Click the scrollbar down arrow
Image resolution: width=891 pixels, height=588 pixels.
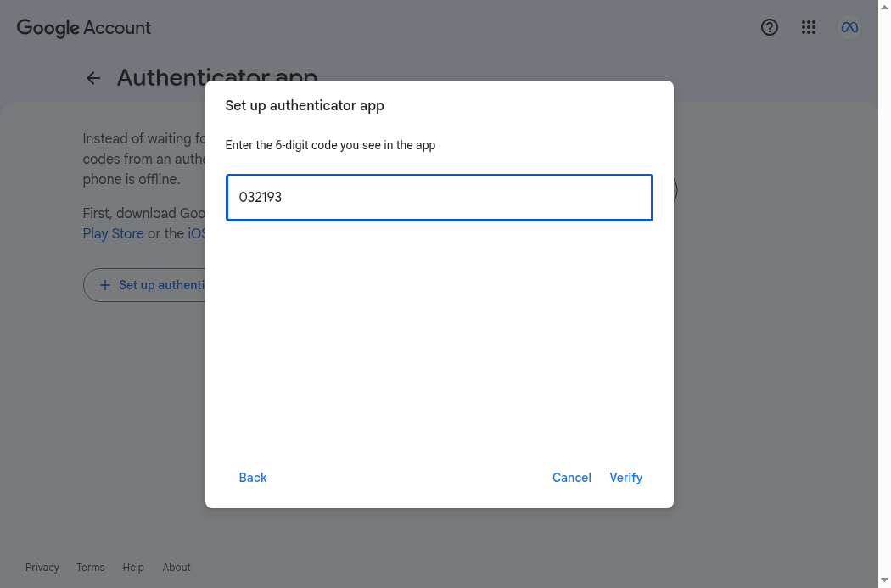[x=884, y=580]
